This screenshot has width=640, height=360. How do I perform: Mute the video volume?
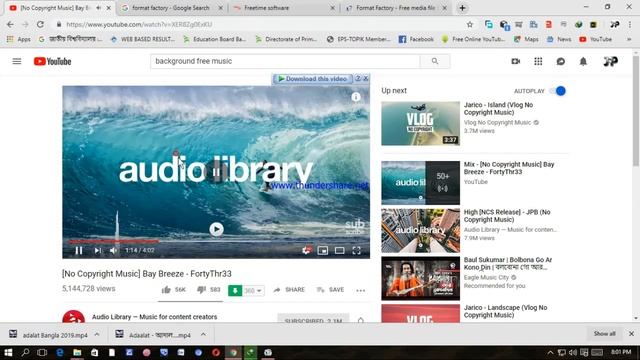114,250
